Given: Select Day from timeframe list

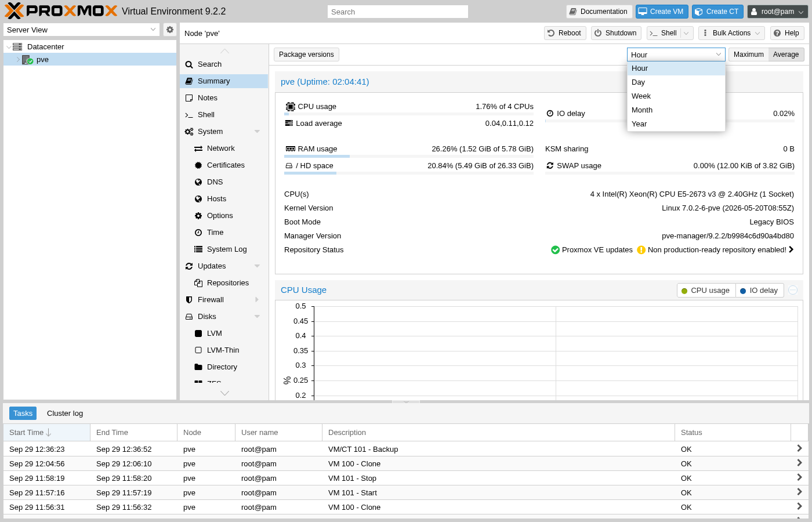Looking at the screenshot, I should click(x=676, y=82).
